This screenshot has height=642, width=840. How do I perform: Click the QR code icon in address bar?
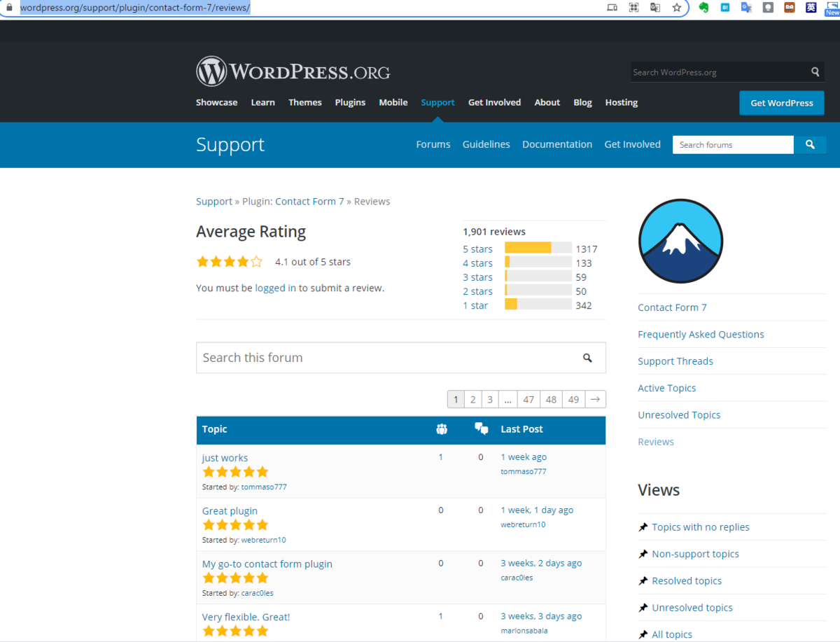pos(634,8)
